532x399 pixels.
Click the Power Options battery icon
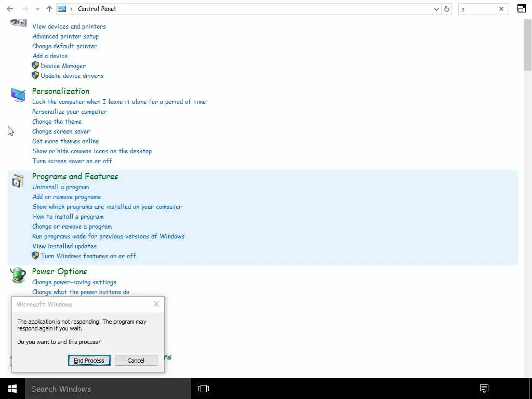click(x=18, y=275)
